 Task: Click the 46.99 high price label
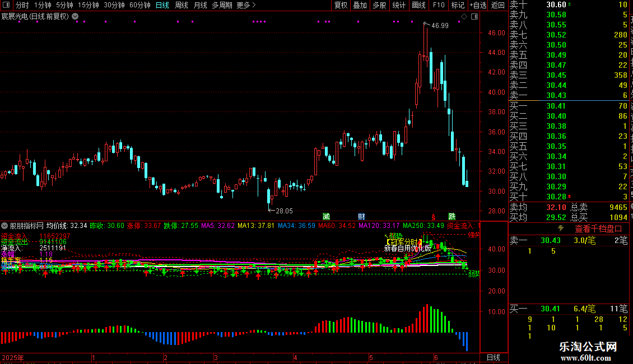440,25
